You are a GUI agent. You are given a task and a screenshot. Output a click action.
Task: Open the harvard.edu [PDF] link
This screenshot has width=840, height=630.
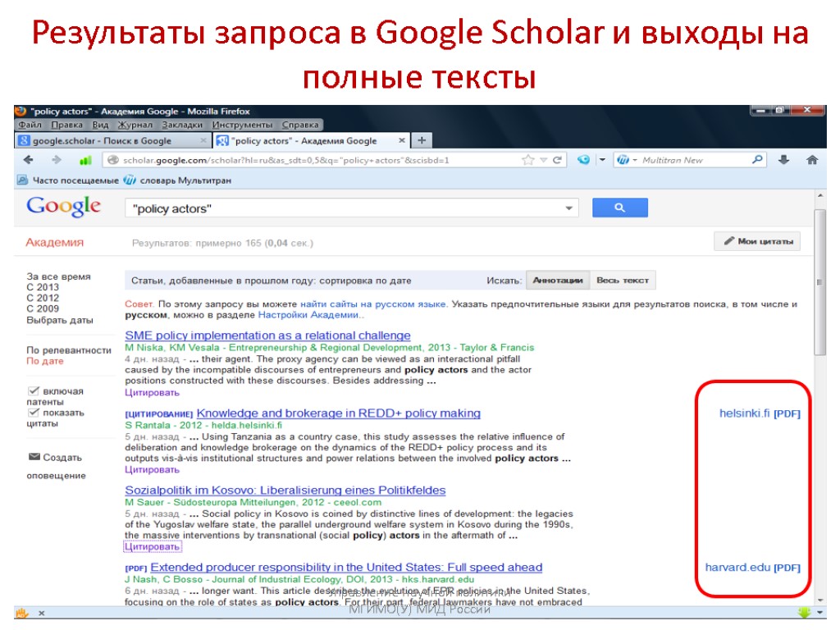coord(753,567)
